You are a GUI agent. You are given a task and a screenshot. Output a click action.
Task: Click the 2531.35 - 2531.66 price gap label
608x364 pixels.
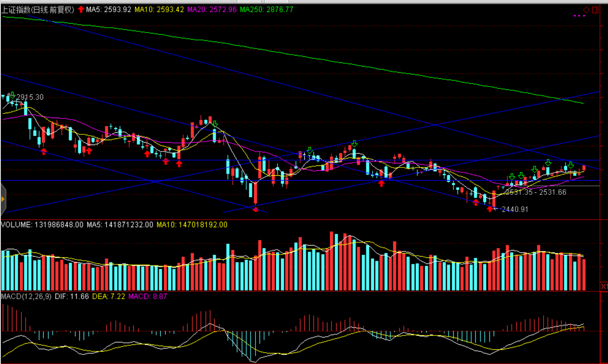click(536, 192)
